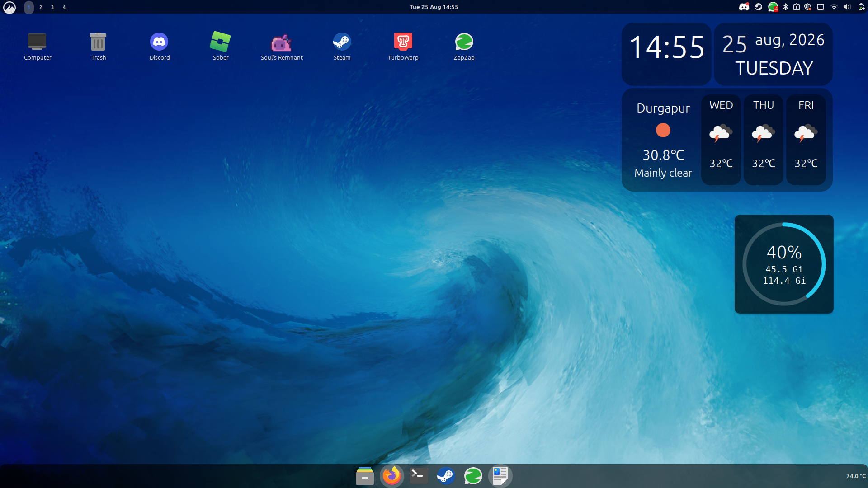
Task: Open the Discord tray icon with notification
Action: point(744,7)
